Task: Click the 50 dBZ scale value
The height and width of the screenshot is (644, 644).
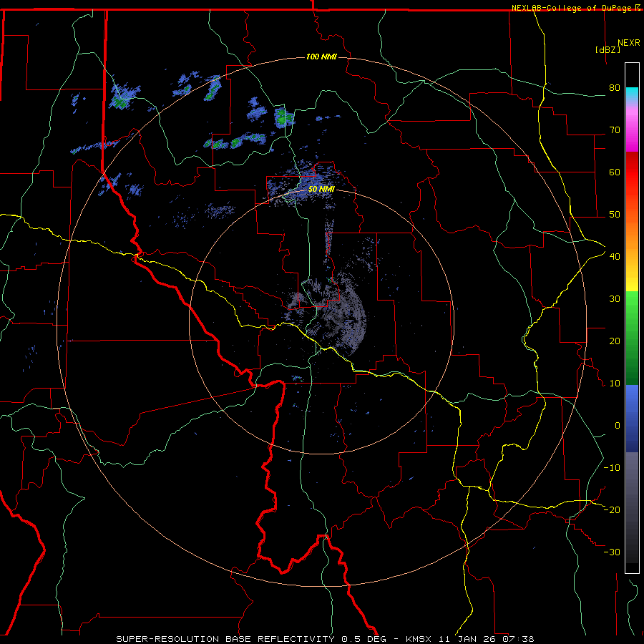Action: pos(615,215)
